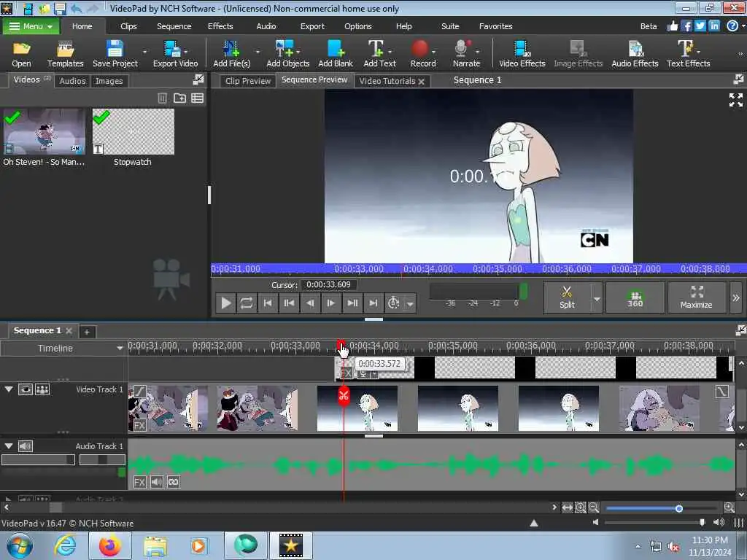Open Save Project dropdown arrow
This screenshot has height=560, width=747.
point(144,52)
